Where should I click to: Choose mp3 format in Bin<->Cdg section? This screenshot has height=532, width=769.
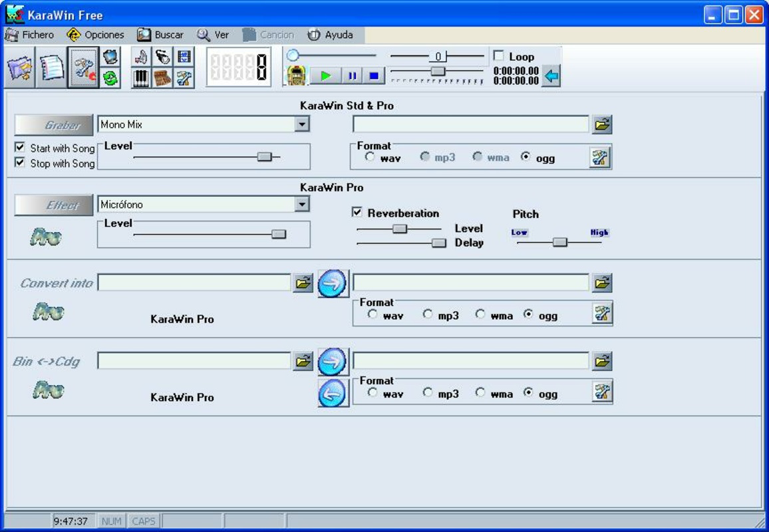tap(428, 392)
